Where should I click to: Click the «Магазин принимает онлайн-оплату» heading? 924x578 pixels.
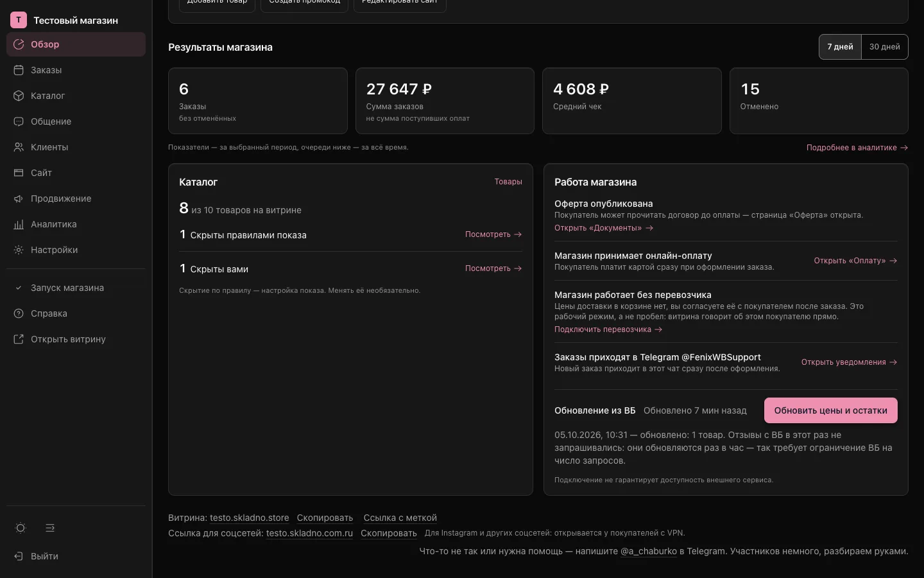(x=633, y=256)
